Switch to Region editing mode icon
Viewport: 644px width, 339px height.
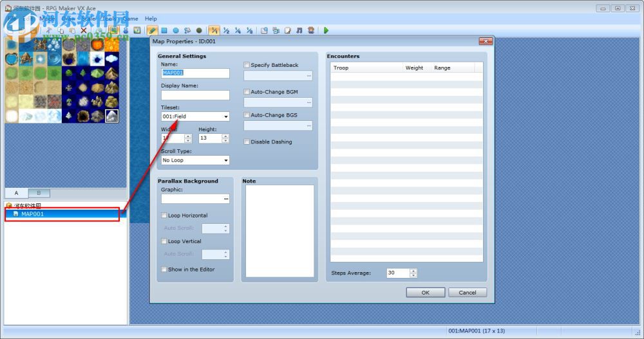click(x=137, y=30)
